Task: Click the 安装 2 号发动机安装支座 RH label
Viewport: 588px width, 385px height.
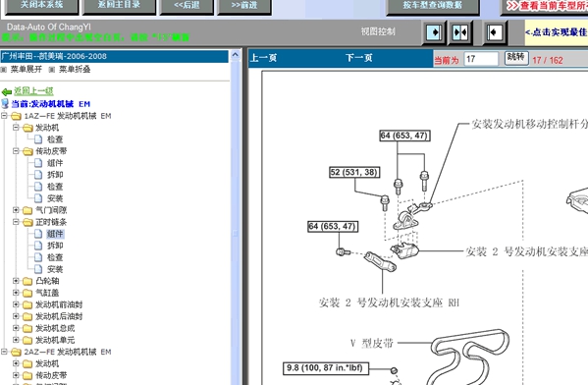Action: [389, 302]
